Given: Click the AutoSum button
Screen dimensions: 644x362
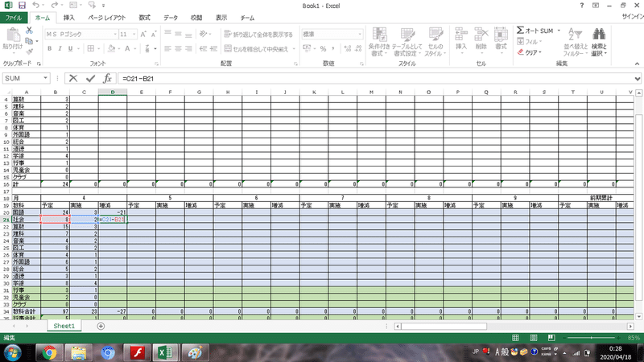Looking at the screenshot, I should [x=535, y=31].
